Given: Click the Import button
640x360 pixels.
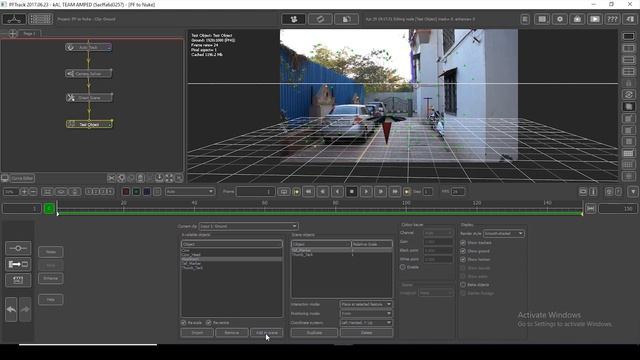Looking at the screenshot, I should pos(197,333).
